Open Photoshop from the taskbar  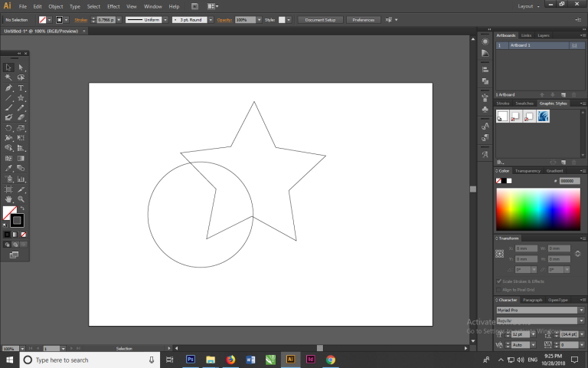click(x=191, y=360)
